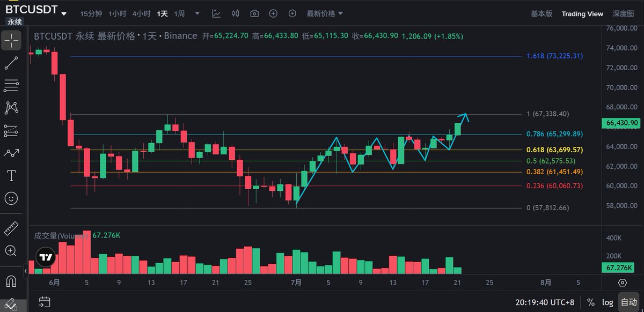This screenshot has height=312, width=644.
Task: Switch to 4小时 interval
Action: point(142,13)
